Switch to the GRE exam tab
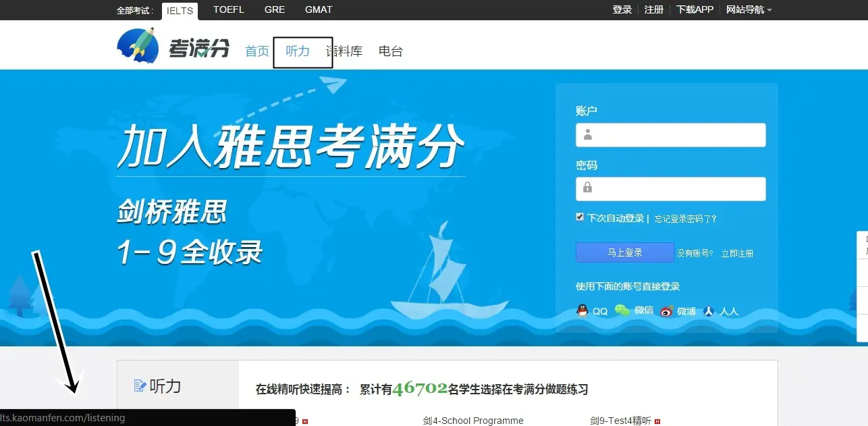Screen dimensions: 868x426 275,9
